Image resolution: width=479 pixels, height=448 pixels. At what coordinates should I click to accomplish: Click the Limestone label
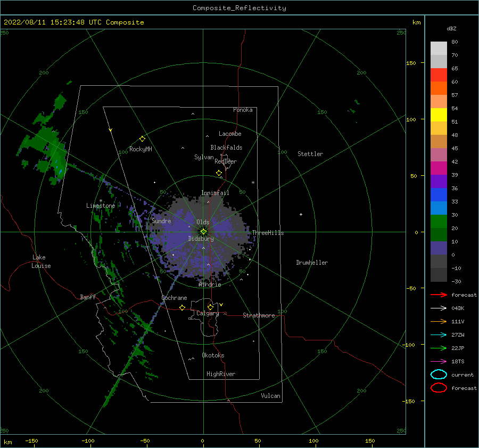tap(101, 206)
